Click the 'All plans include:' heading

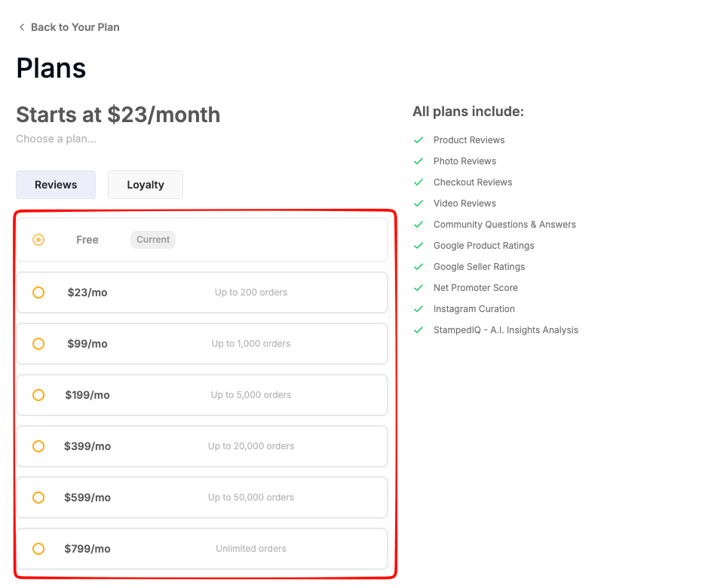tap(467, 112)
